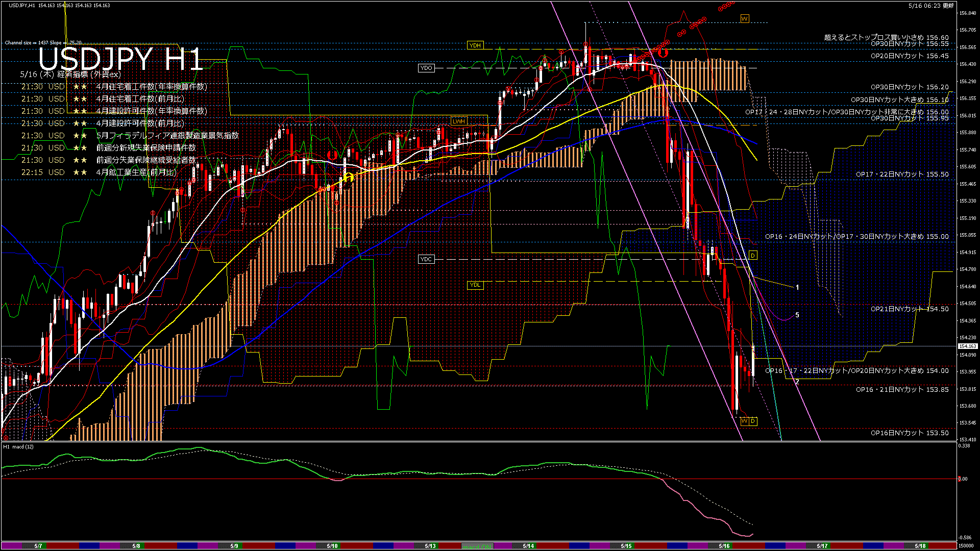Click the YDC level tag
The image size is (980, 551).
[426, 259]
